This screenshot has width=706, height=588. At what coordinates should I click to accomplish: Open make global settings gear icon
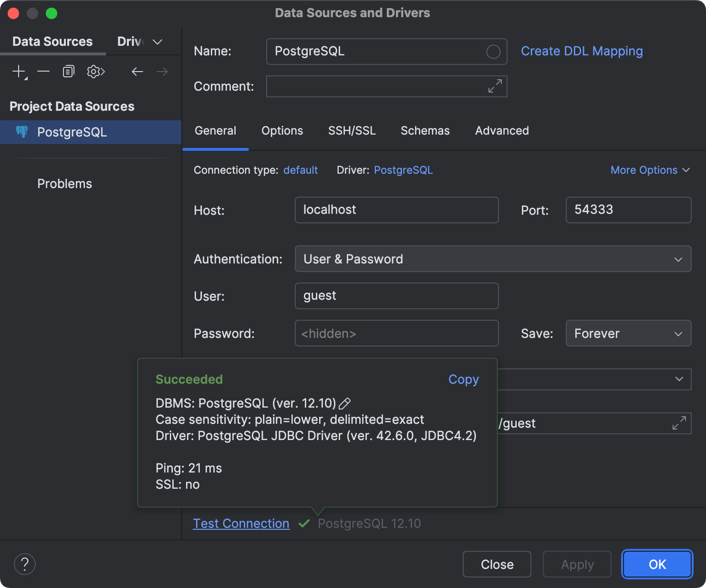coord(95,72)
